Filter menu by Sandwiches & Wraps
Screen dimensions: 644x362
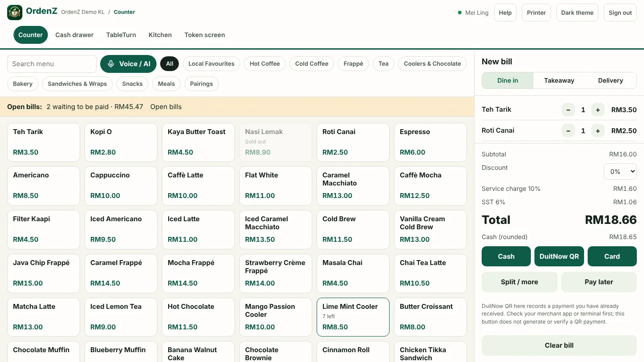point(77,84)
